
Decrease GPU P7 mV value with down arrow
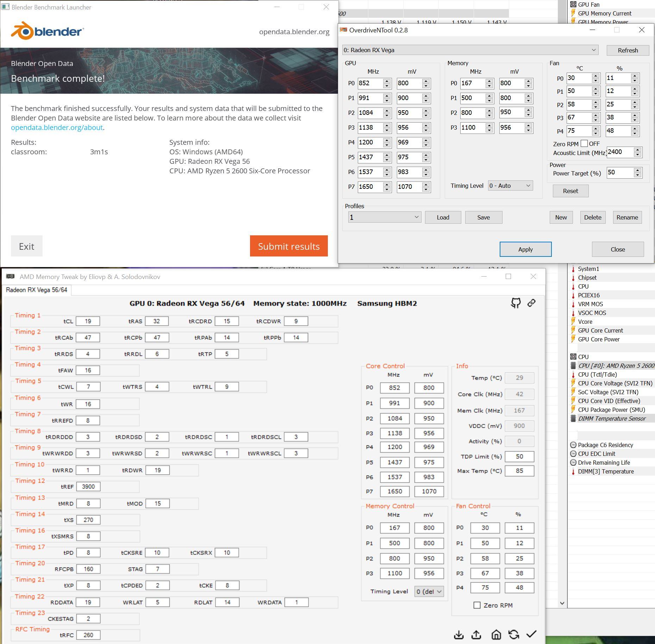426,190
